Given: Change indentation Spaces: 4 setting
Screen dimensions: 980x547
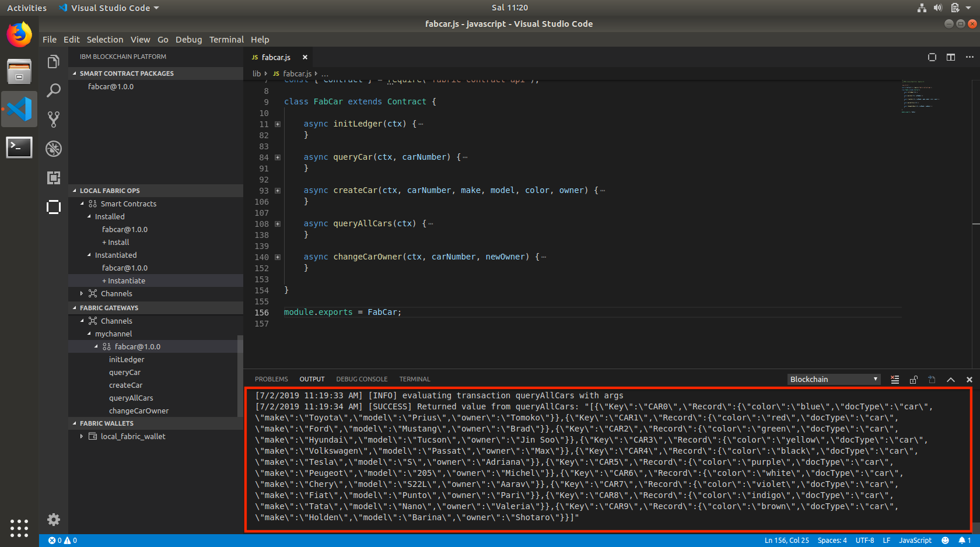Looking at the screenshot, I should click(832, 541).
